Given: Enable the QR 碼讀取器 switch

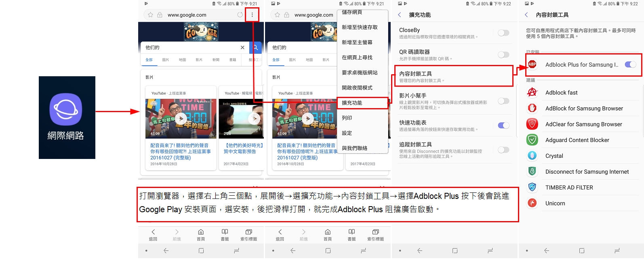Looking at the screenshot, I should point(503,54).
